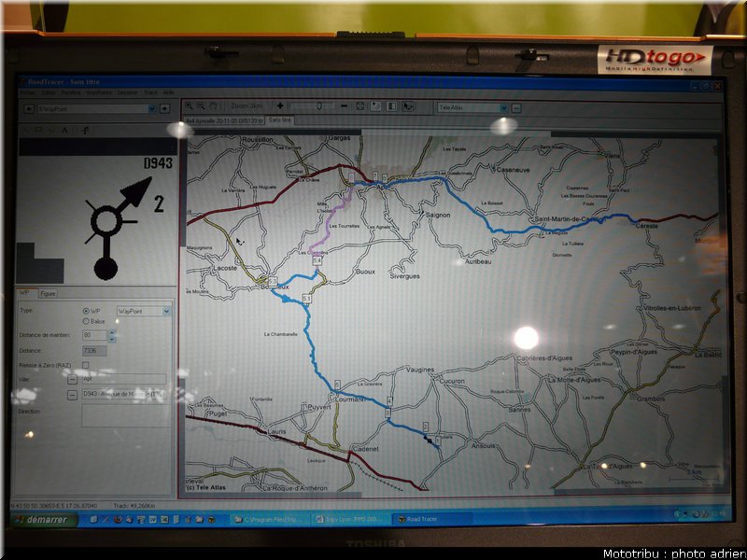Open the Fichier menu
This screenshot has height=560, width=747.
28,92
